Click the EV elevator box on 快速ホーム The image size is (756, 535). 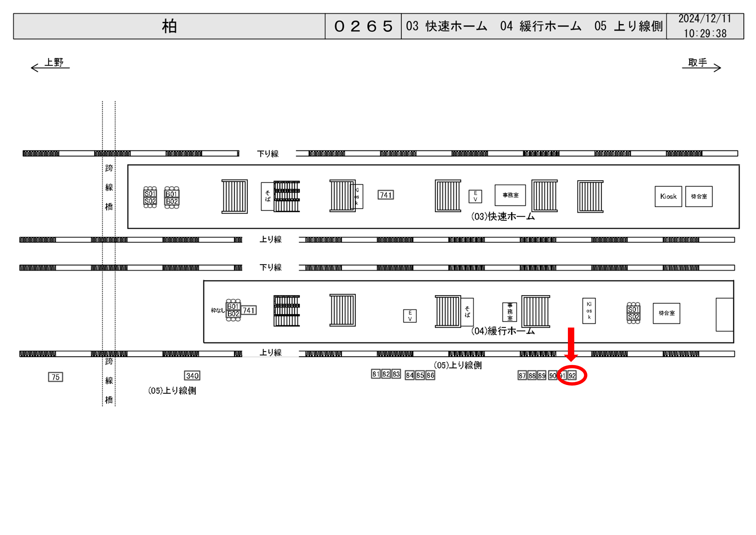(x=475, y=196)
